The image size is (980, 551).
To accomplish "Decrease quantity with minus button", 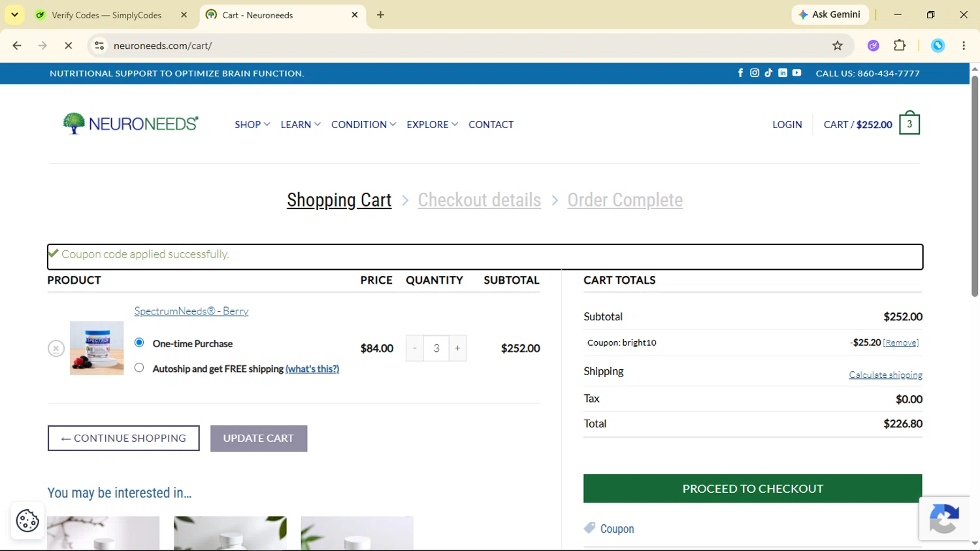I will (415, 348).
